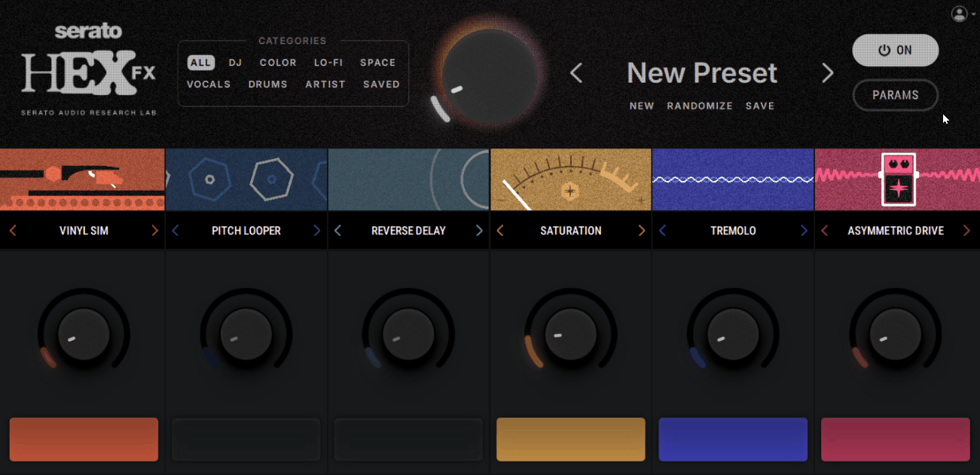Click the Pitch Looper hexagons artwork

(x=246, y=179)
